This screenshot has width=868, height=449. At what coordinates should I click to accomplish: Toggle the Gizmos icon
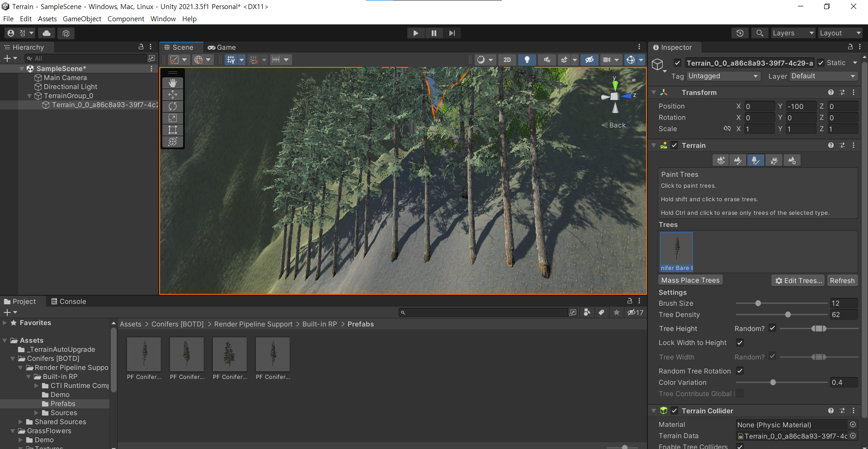pyautogui.click(x=631, y=60)
